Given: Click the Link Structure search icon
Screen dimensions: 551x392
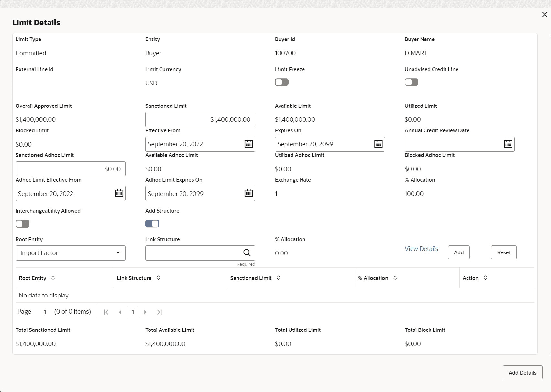Looking at the screenshot, I should point(247,253).
